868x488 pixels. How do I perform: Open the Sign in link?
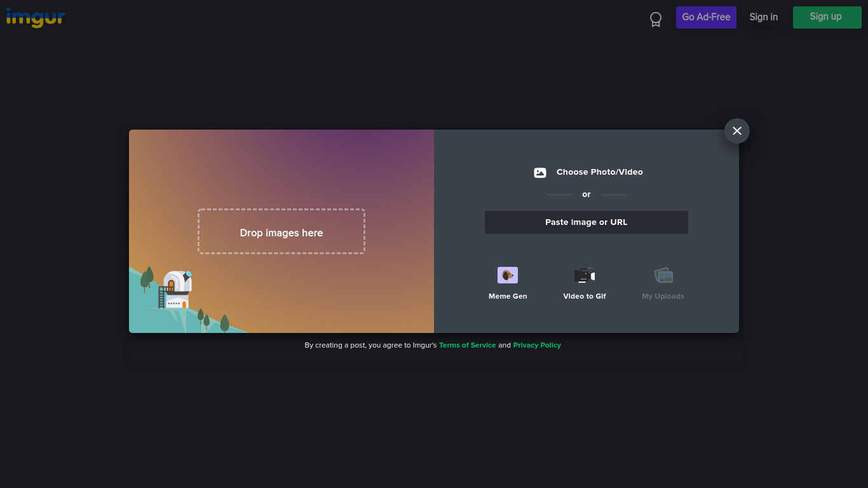(x=763, y=17)
